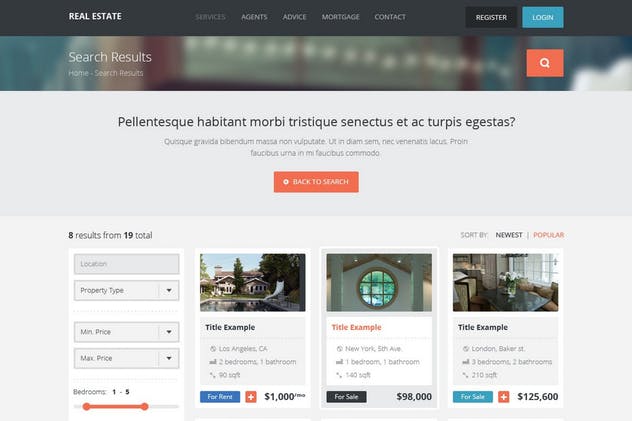Open the Advice navigation item

tap(295, 17)
